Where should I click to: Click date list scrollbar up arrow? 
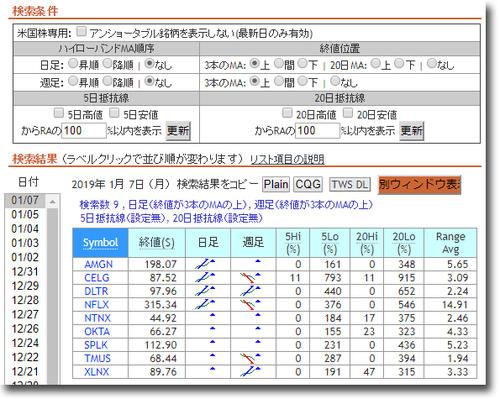point(52,202)
